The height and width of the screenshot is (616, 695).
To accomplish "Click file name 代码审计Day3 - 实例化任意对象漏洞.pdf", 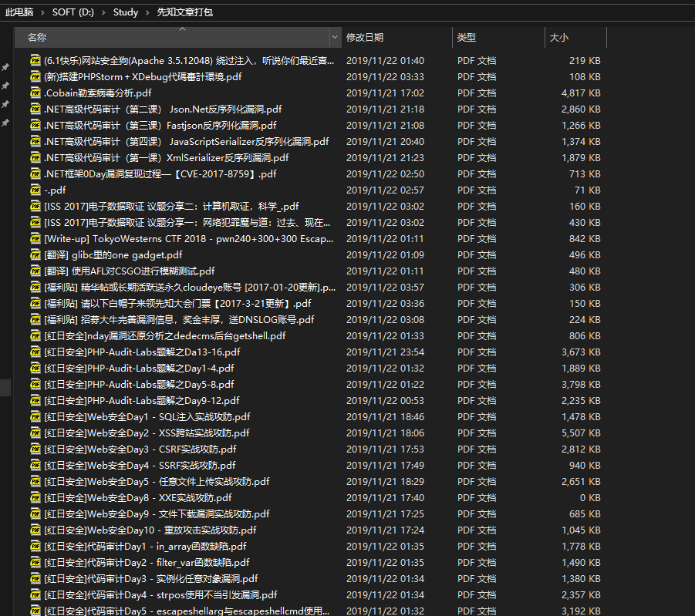I will [x=151, y=578].
